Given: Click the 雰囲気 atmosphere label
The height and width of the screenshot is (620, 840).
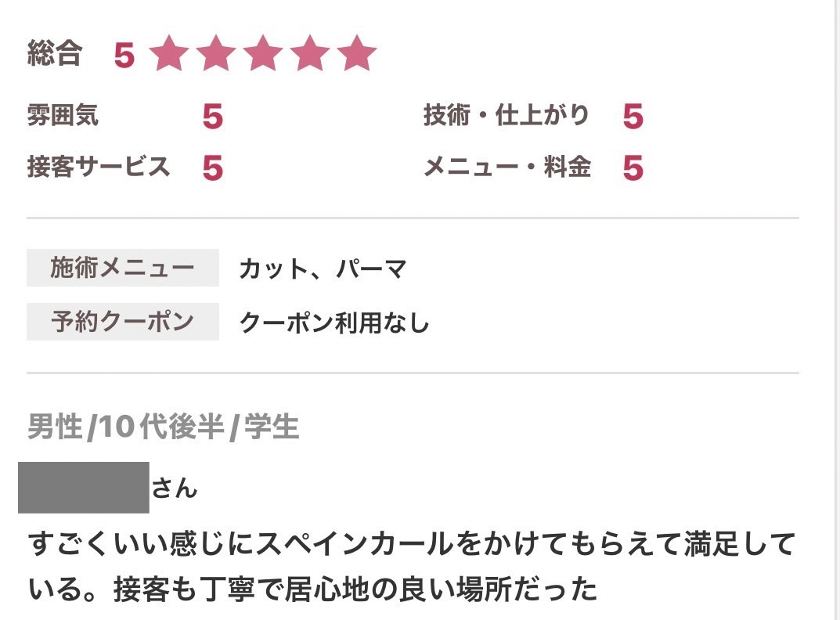Looking at the screenshot, I should (63, 115).
